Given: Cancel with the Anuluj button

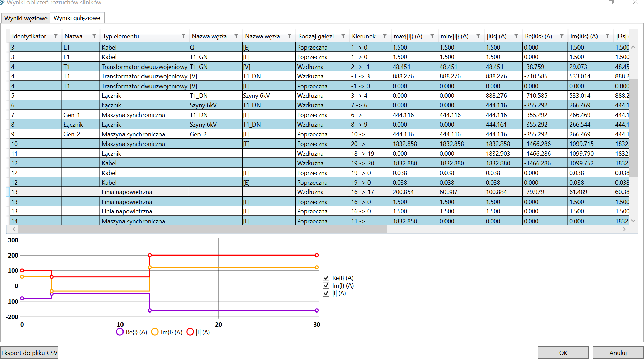Looking at the screenshot, I should click(618, 353).
